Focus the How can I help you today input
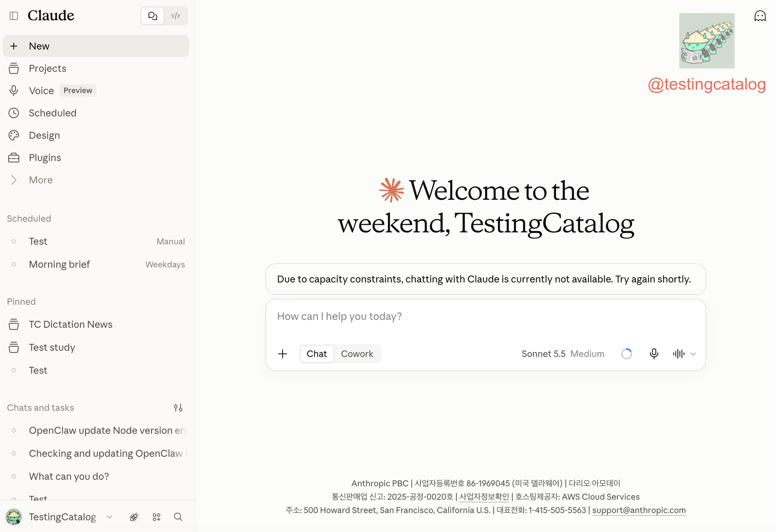 485,316
